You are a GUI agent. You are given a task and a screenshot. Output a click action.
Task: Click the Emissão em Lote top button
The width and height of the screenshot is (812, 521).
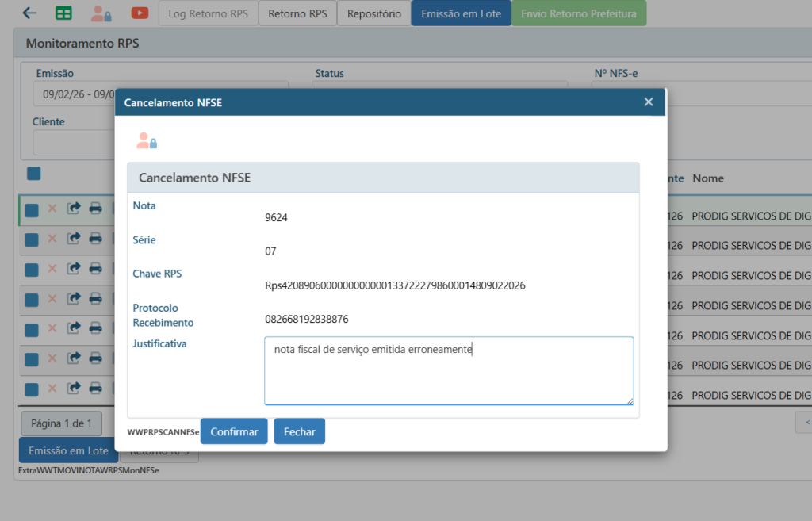coord(461,13)
